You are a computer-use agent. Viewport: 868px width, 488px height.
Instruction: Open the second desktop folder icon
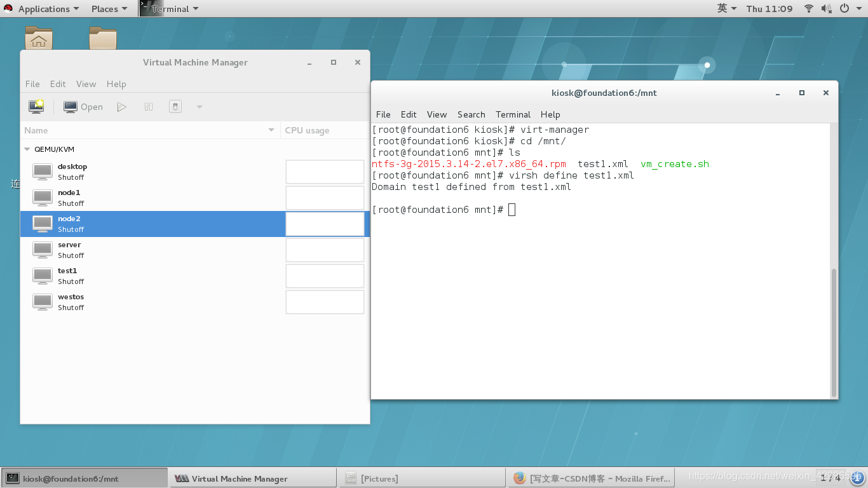[103, 38]
